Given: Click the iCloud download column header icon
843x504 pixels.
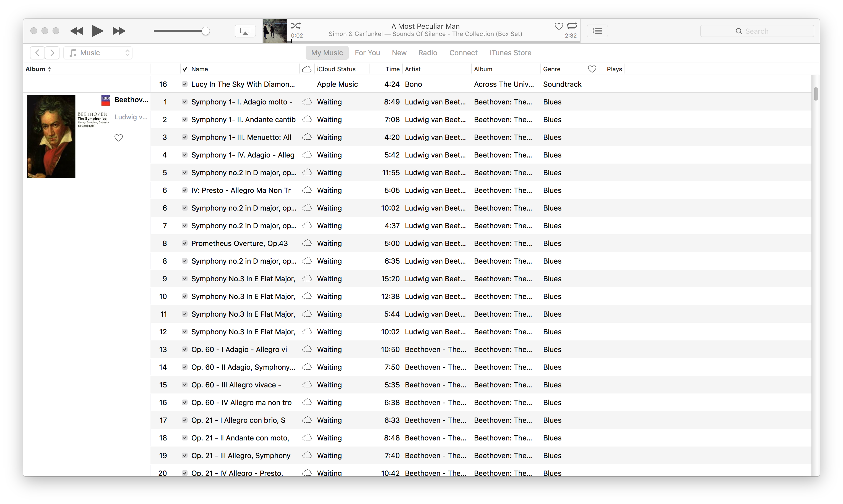Looking at the screenshot, I should [x=307, y=69].
